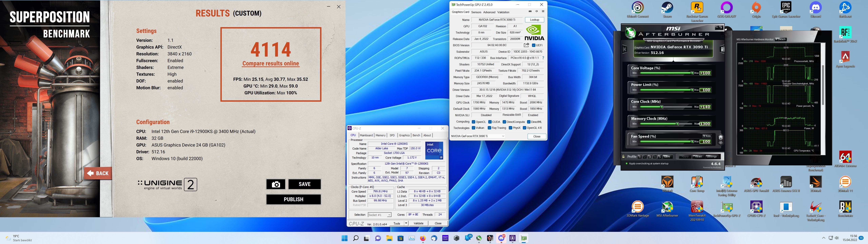Click the Afterburner profile lock icon
This screenshot has height=244, width=868.
624,156
